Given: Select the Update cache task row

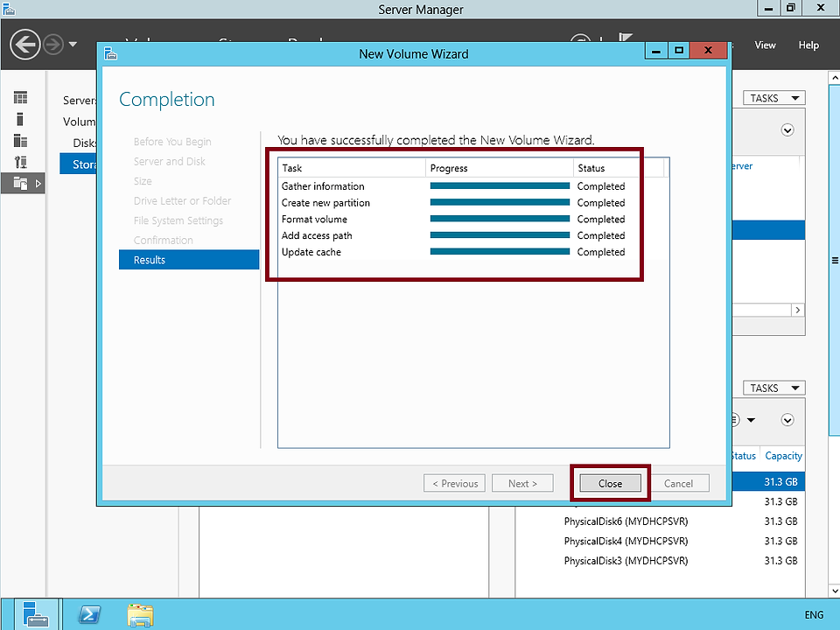Looking at the screenshot, I should (x=473, y=252).
